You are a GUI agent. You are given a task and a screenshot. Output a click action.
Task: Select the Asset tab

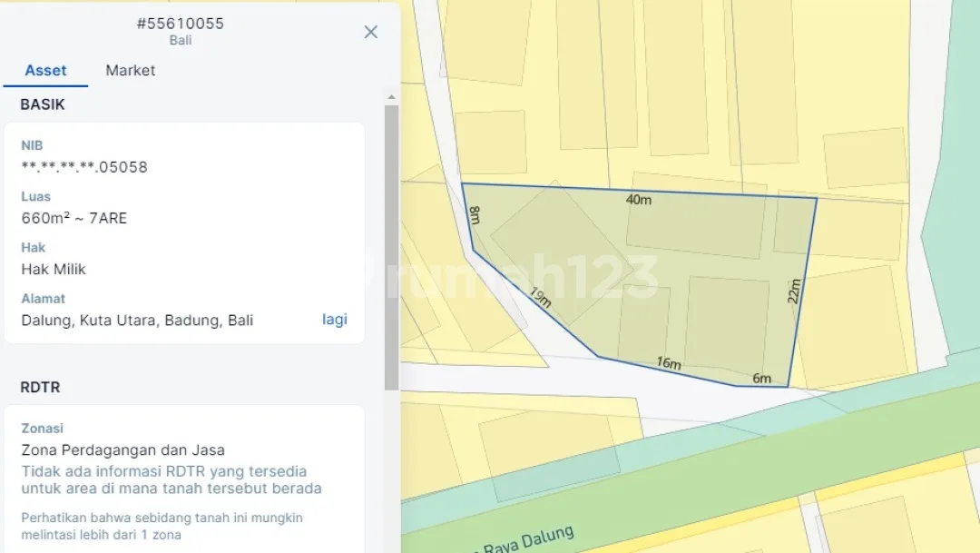[45, 70]
